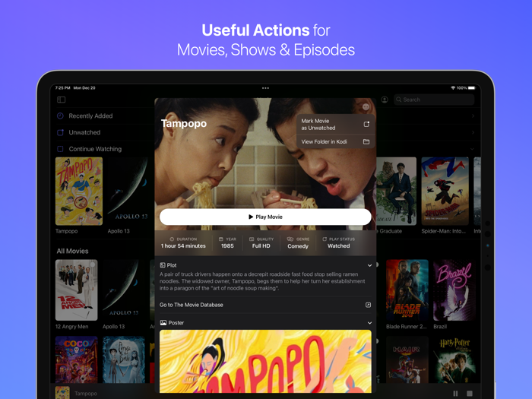
Task: Click the Genre Comedy value
Action: (x=298, y=246)
